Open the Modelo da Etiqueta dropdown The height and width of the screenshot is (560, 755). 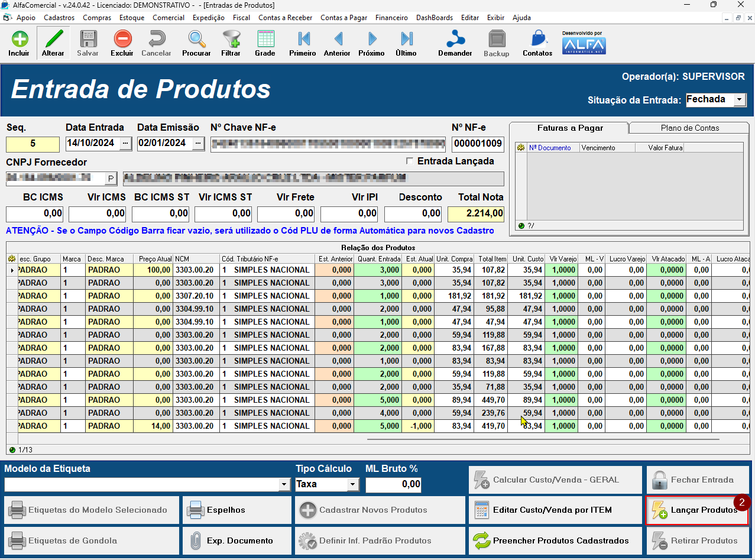(284, 485)
